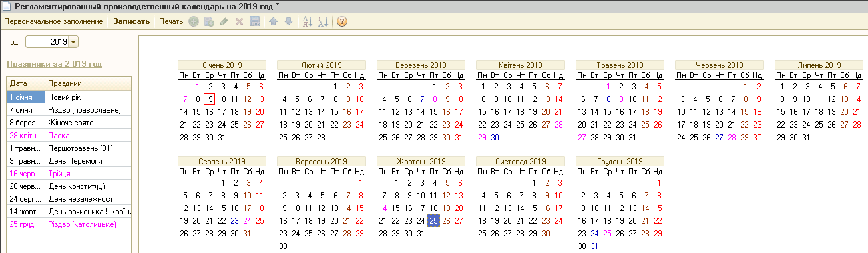Click the Листопад 2019 month header

(520, 162)
